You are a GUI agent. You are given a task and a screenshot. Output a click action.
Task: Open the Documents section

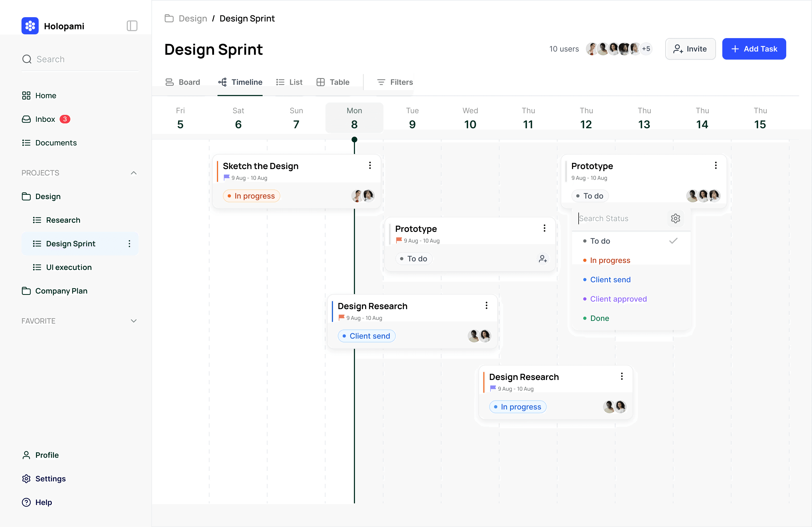56,142
